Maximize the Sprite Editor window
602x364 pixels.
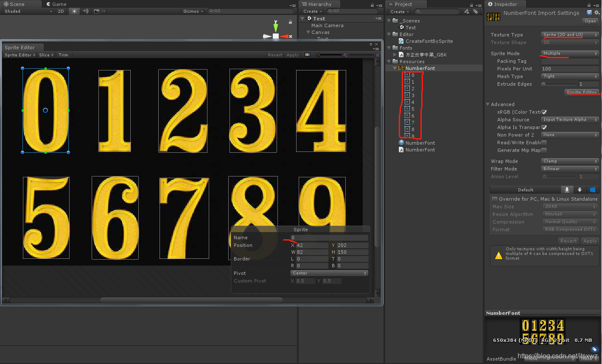pos(371,44)
